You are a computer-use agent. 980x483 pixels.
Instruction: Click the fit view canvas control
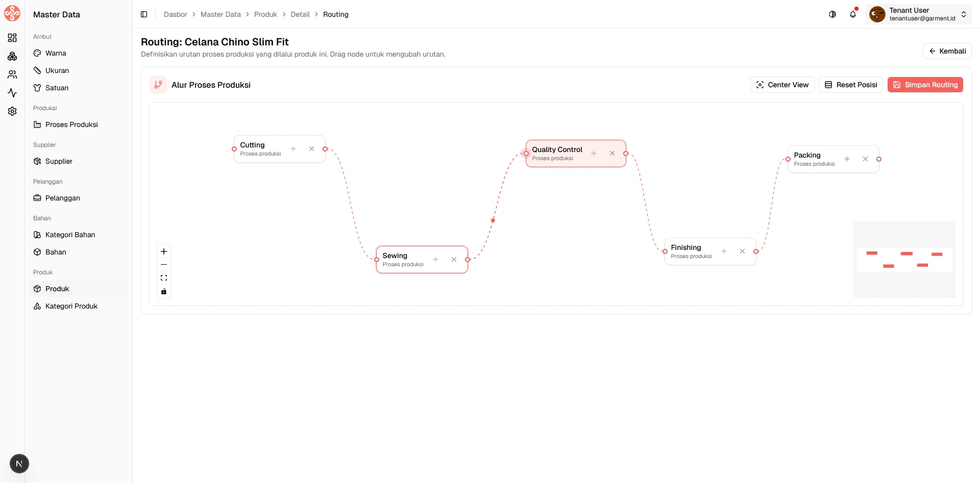click(x=164, y=278)
